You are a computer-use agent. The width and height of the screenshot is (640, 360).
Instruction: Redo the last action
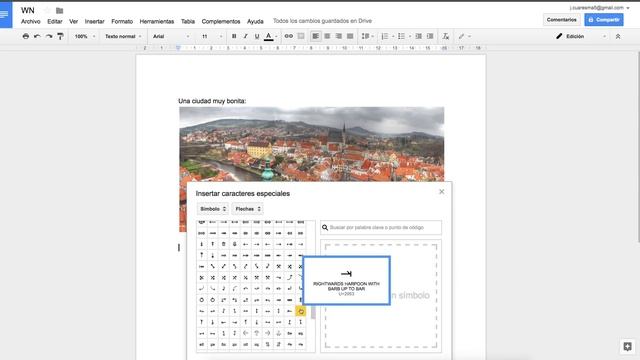coord(49,36)
